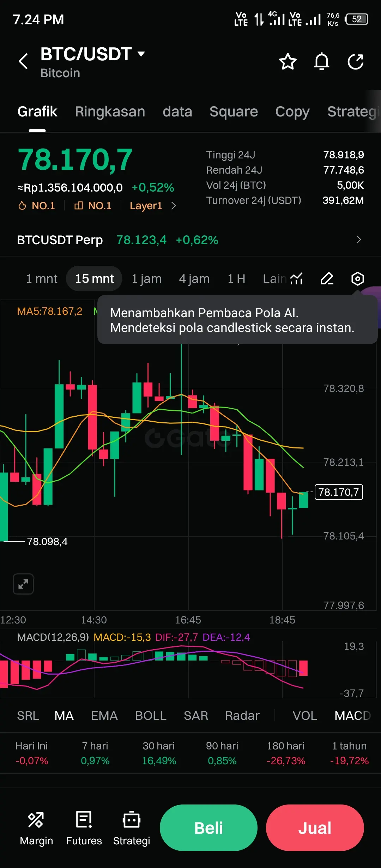Tap the Layer1 category tag

tap(146, 206)
